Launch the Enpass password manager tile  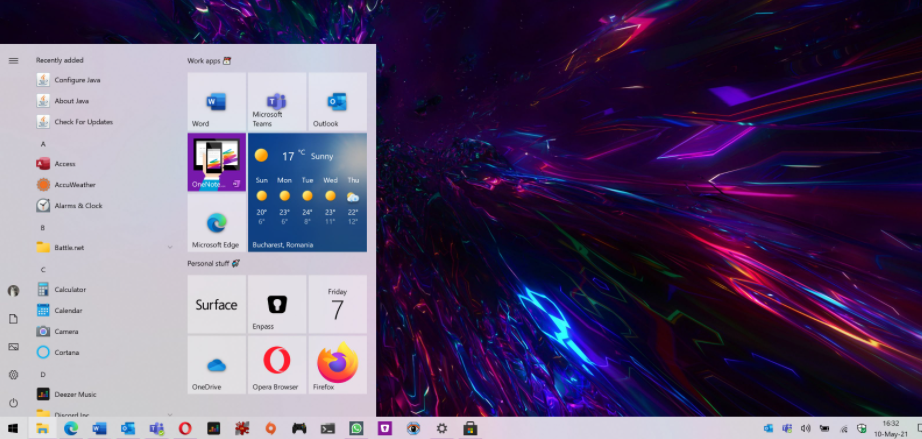[x=277, y=304]
